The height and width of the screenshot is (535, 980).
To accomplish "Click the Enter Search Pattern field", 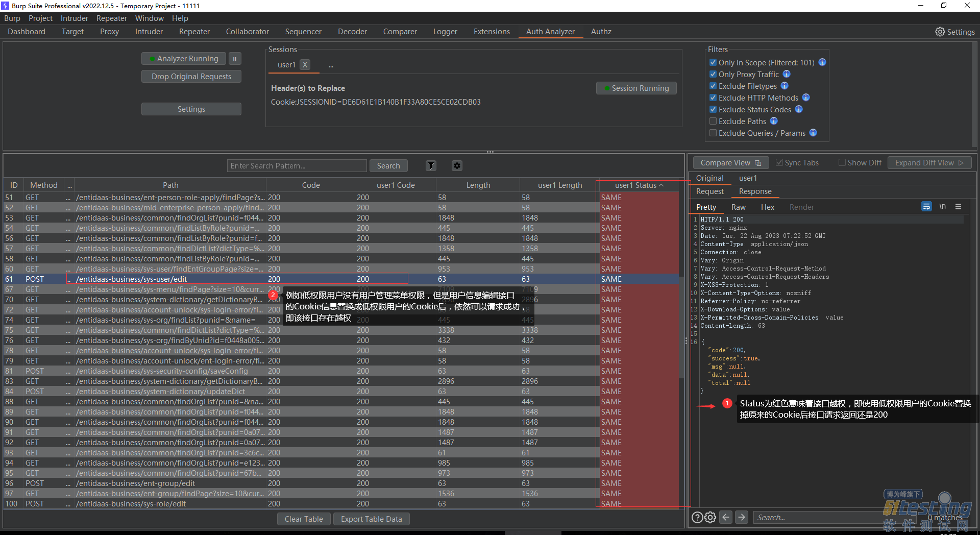I will pyautogui.click(x=297, y=166).
